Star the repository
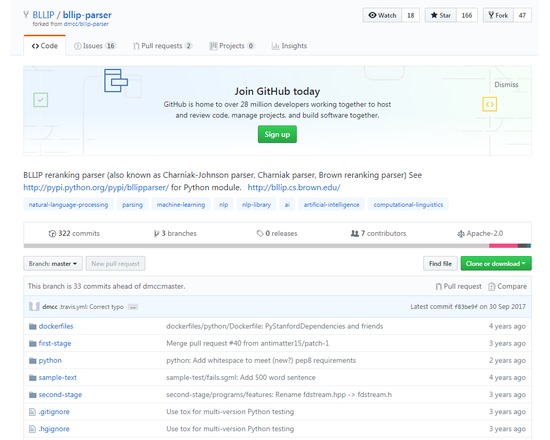 [x=441, y=15]
